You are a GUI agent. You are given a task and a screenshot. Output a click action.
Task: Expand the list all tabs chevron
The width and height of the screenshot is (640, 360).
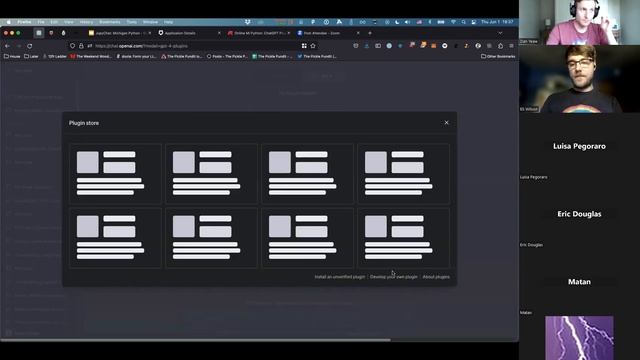(500, 33)
